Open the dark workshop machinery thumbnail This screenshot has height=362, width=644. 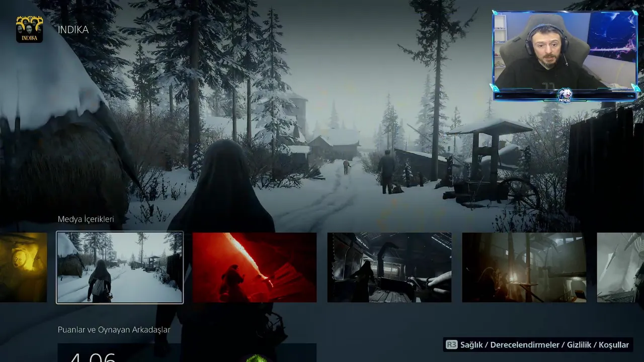pyautogui.click(x=389, y=267)
